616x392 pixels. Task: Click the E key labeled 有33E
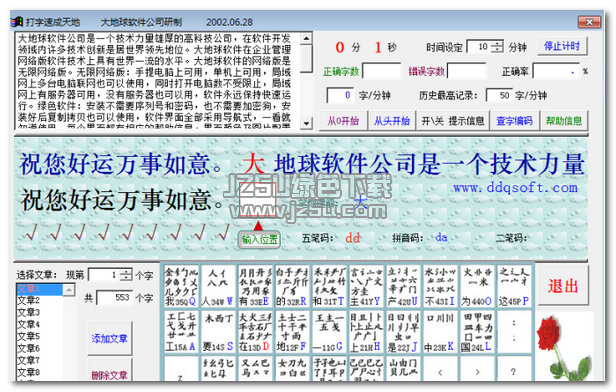[255, 286]
